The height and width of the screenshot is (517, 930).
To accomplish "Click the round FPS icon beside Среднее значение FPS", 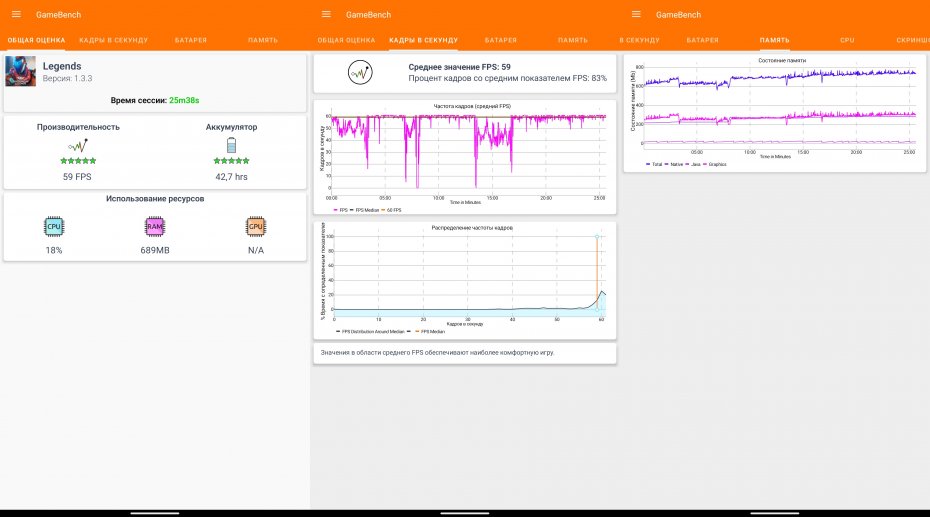I will click(x=360, y=72).
